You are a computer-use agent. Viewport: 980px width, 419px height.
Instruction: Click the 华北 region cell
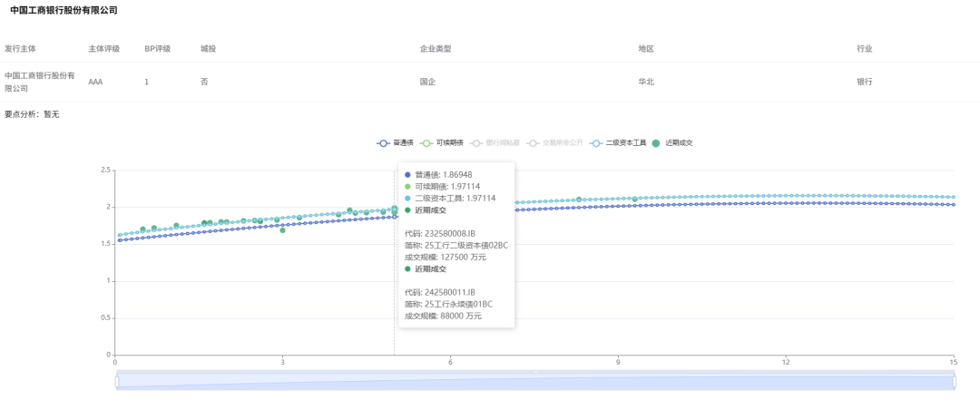pos(646,82)
